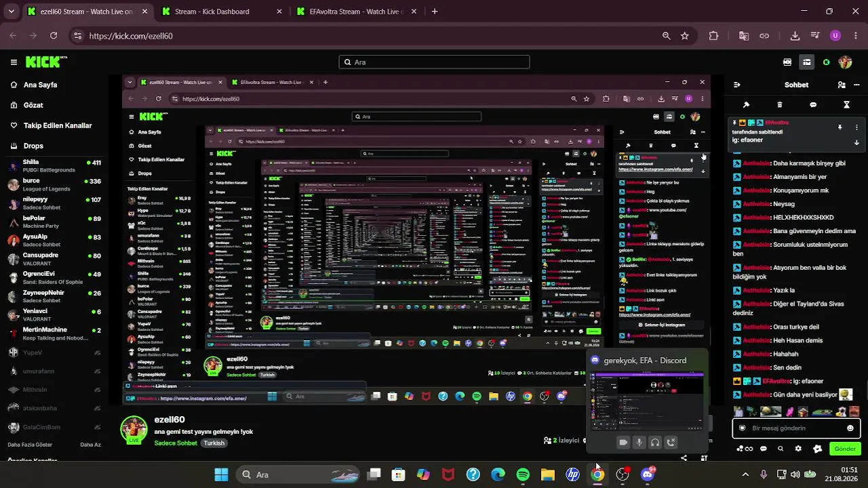Screen dimensions: 868x488
Task: Open Spotify from the taskbar
Action: [x=523, y=474]
